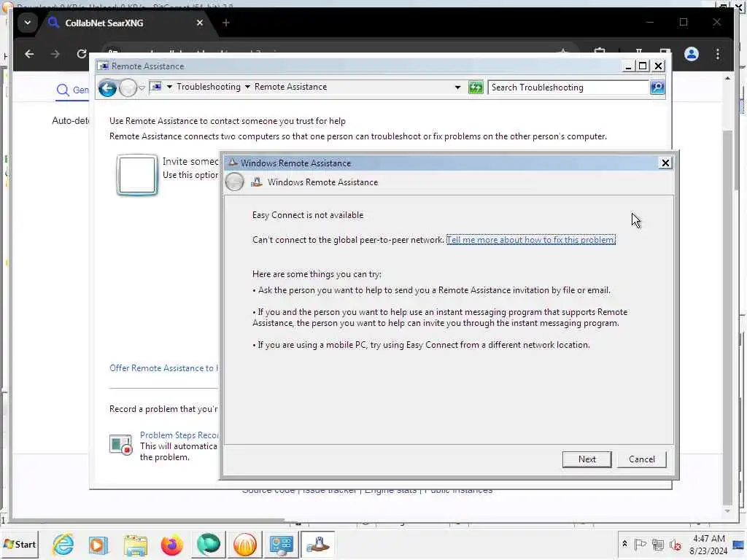The width and height of the screenshot is (747, 560).
Task: Launch Internet Explorer from taskbar
Action: tap(63, 544)
